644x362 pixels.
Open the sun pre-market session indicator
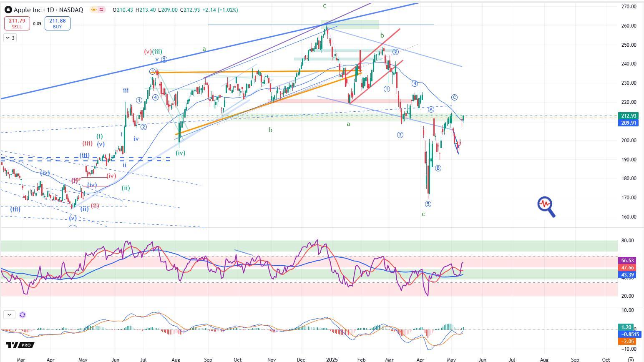[x=93, y=10]
